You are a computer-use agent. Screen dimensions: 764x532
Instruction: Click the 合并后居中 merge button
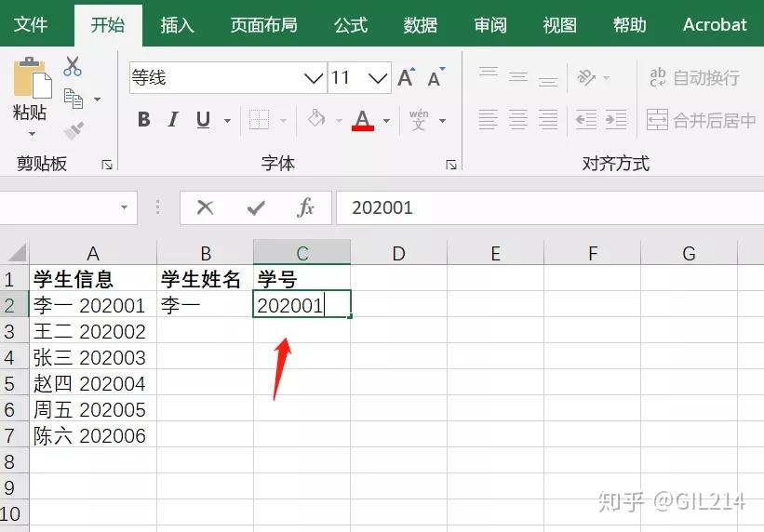pyautogui.click(x=701, y=120)
